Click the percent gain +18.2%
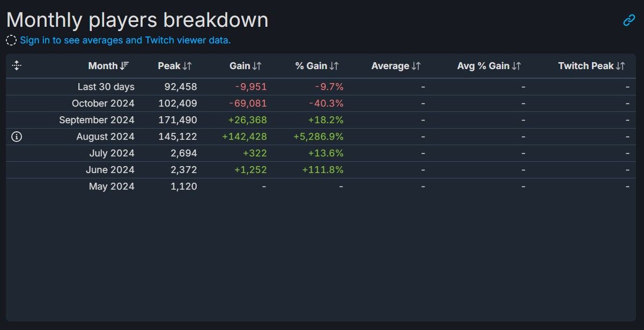 [x=326, y=120]
